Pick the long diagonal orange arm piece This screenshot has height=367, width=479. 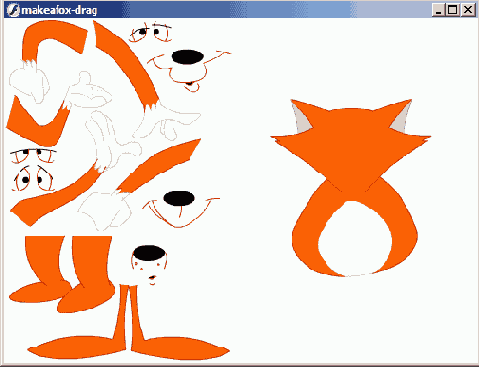pos(125,65)
